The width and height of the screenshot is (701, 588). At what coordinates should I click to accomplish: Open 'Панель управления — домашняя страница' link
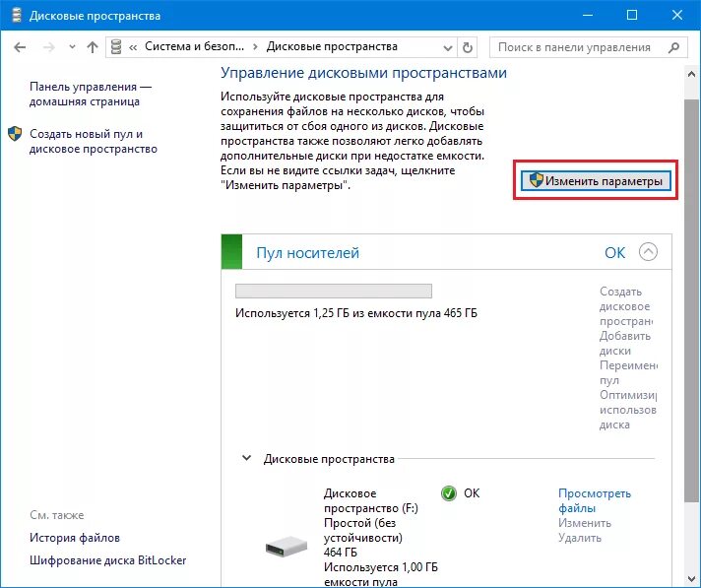click(x=91, y=94)
